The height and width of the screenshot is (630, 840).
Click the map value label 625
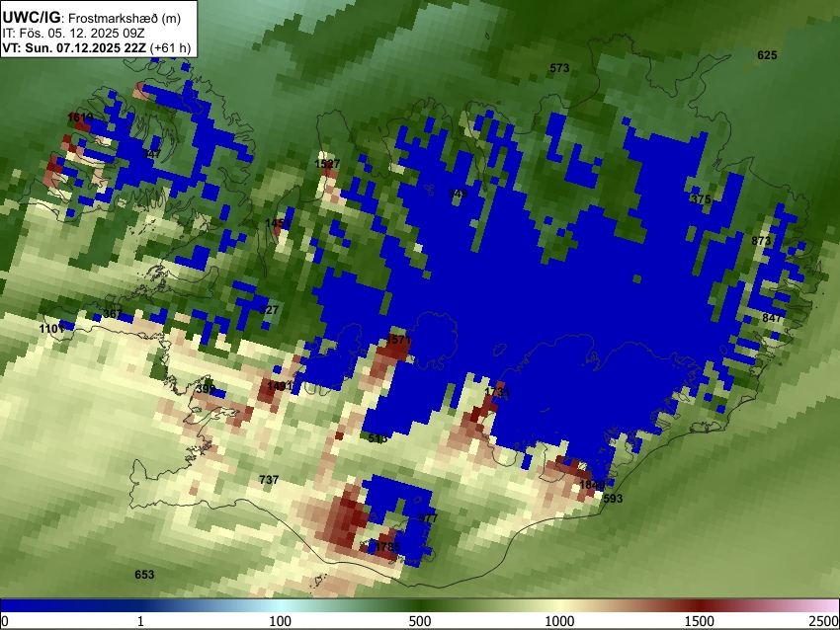[767, 55]
